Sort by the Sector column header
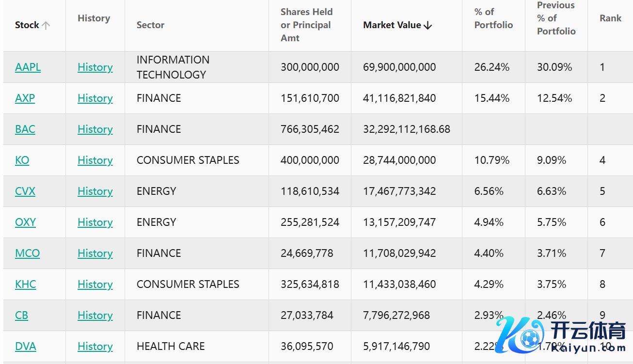Viewport: 633px width, 364px height. pyautogui.click(x=150, y=25)
